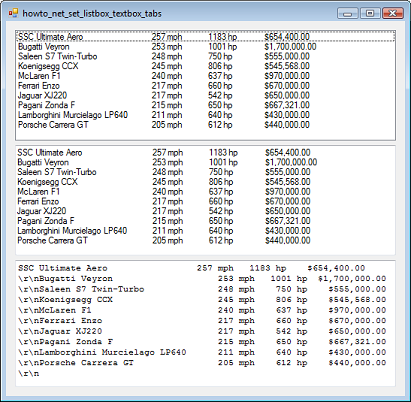Click Saleen S7 Twin-Turbo in the middle text box

tap(57, 172)
